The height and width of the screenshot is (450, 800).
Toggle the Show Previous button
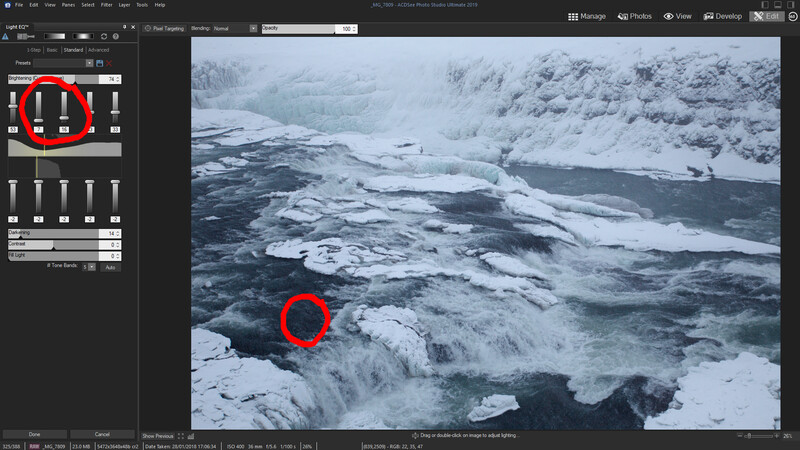pos(158,436)
